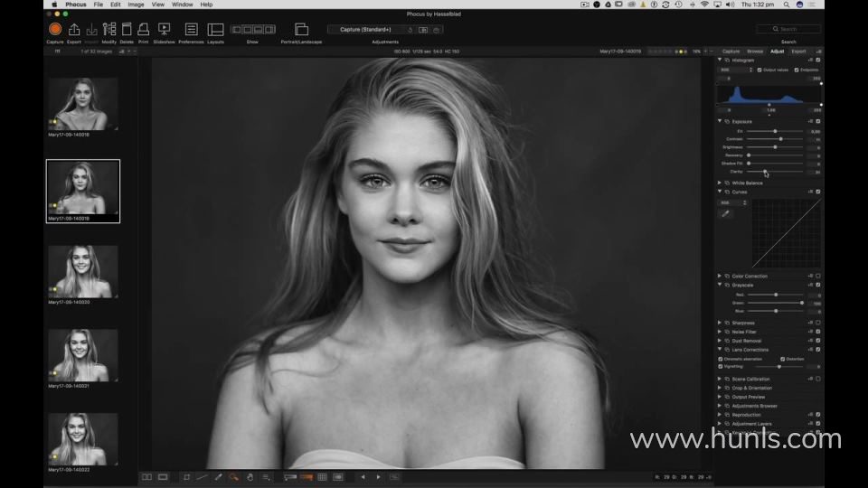
Task: Click the Portrait/Landscape toggle icon
Action: point(301,29)
